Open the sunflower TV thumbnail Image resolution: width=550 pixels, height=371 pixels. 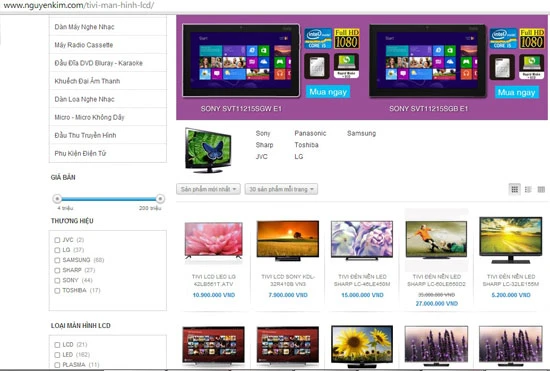coord(362,346)
